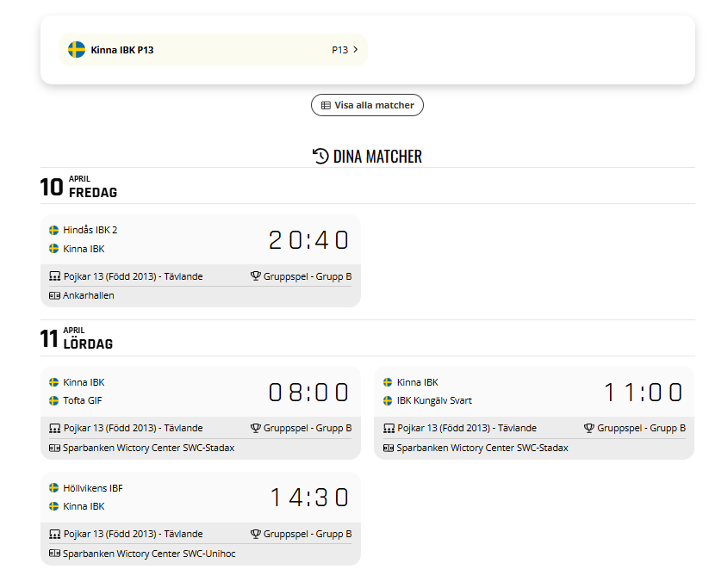Click the Ankarhallen venue icon

coord(54,295)
